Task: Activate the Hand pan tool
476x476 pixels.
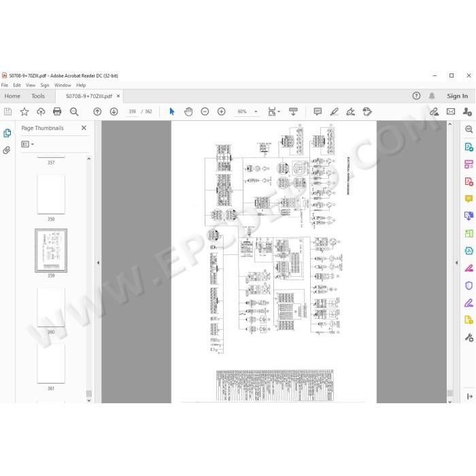Action: pyautogui.click(x=188, y=112)
